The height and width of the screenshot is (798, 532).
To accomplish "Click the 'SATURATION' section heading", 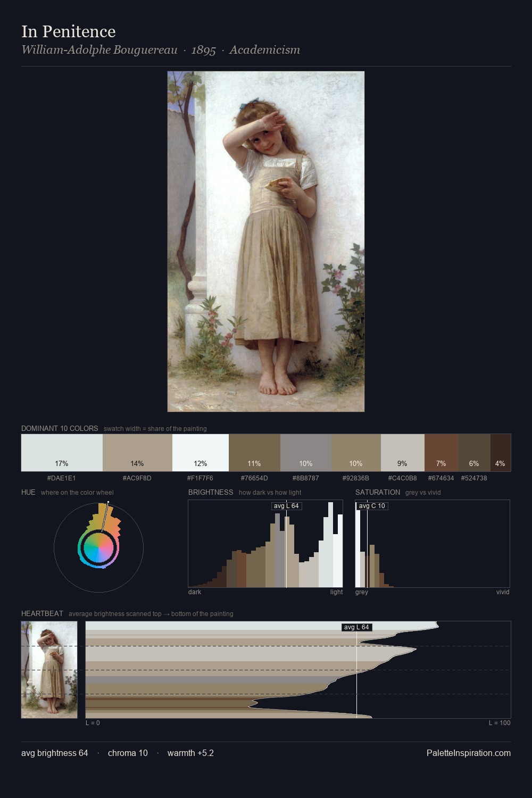I will (x=378, y=492).
